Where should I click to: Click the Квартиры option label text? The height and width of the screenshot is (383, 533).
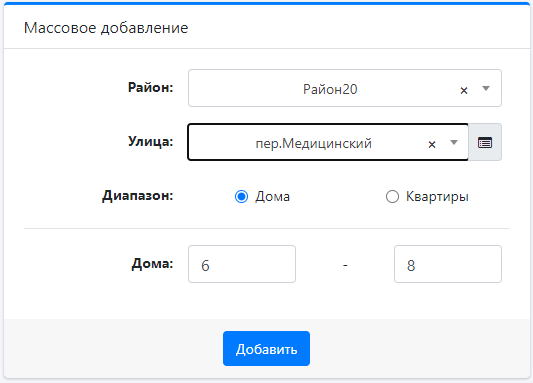click(437, 197)
